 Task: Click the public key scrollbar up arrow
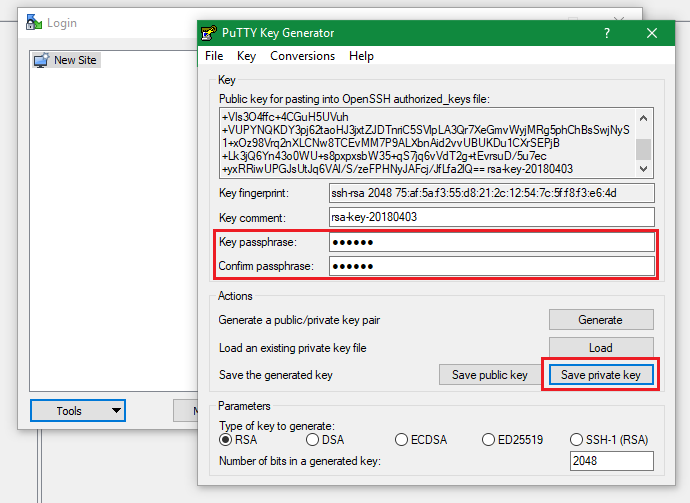[643, 118]
